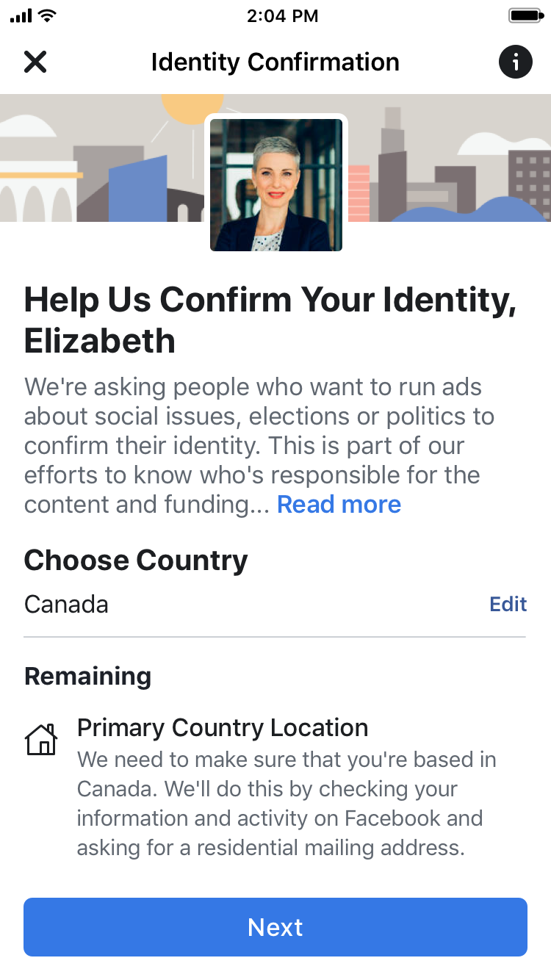
Task: Tap the Identity Confirmation title
Action: point(275,62)
